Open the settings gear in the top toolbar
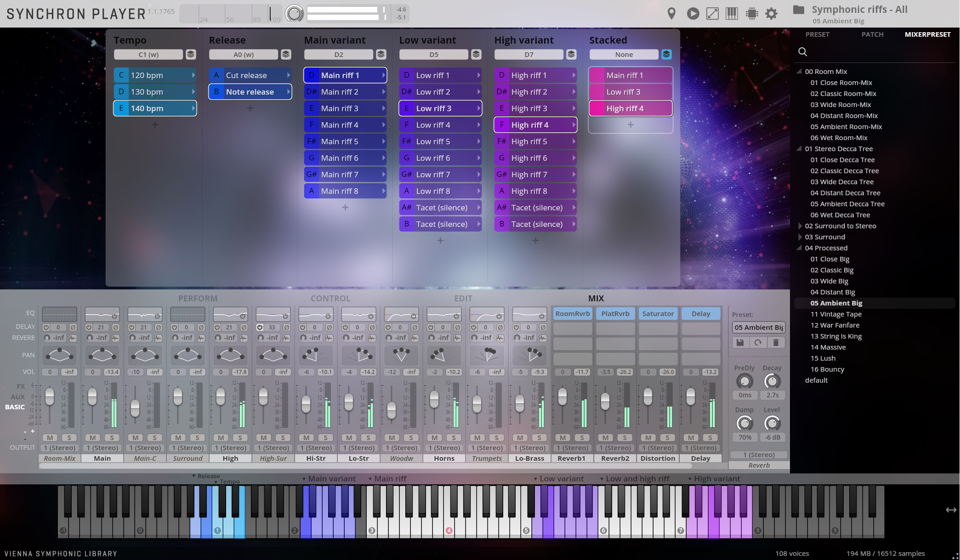The height and width of the screenshot is (560, 960). click(772, 13)
